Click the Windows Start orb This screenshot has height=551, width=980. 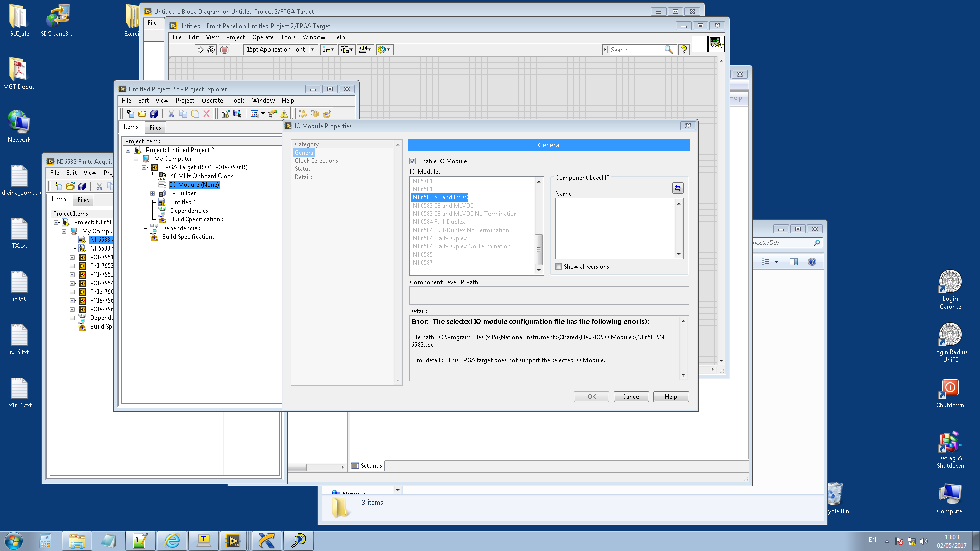pos(14,541)
